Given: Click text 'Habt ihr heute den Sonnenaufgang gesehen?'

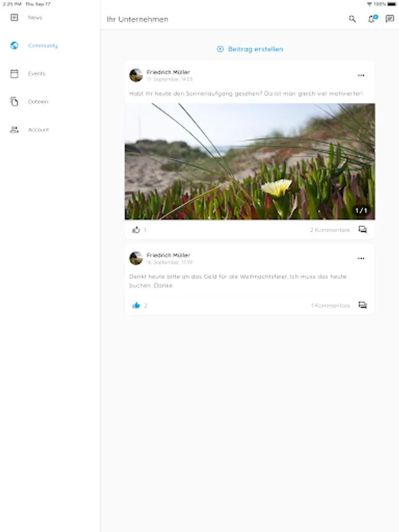Looking at the screenshot, I should tap(196, 93).
